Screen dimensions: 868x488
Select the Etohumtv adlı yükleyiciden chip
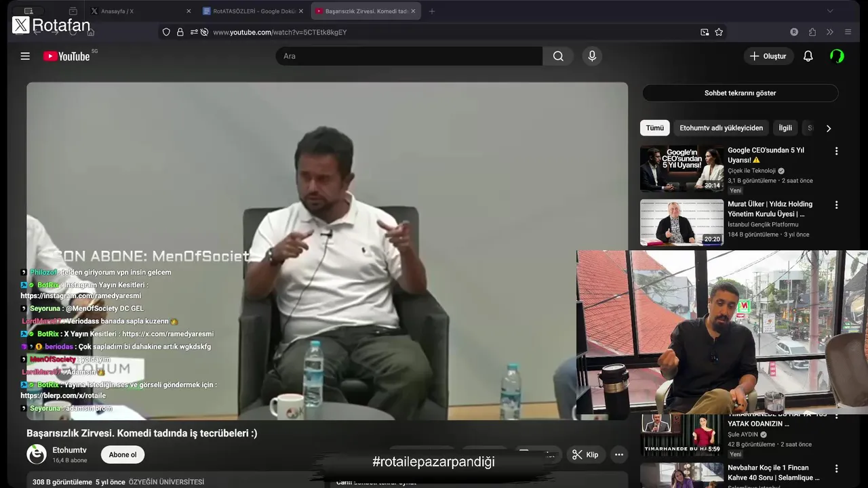coord(721,127)
